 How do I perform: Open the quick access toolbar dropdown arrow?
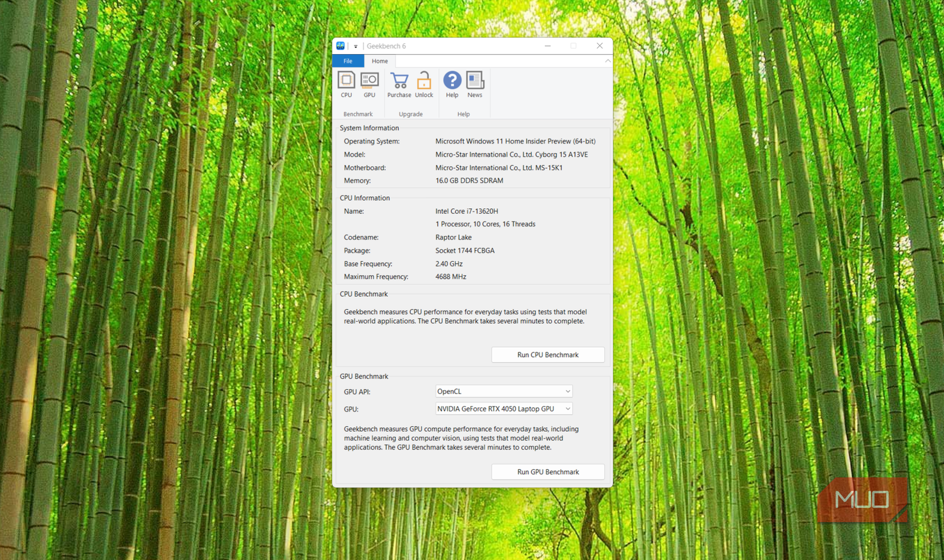pos(355,46)
